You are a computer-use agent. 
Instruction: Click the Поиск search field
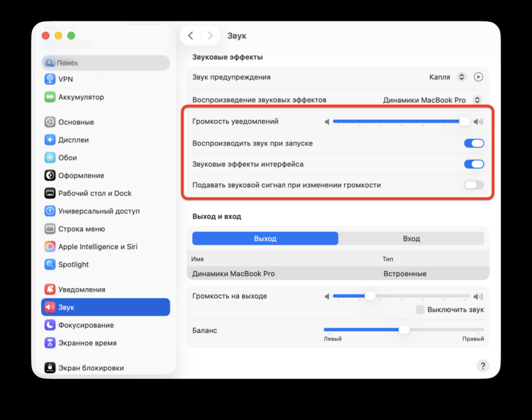point(106,62)
